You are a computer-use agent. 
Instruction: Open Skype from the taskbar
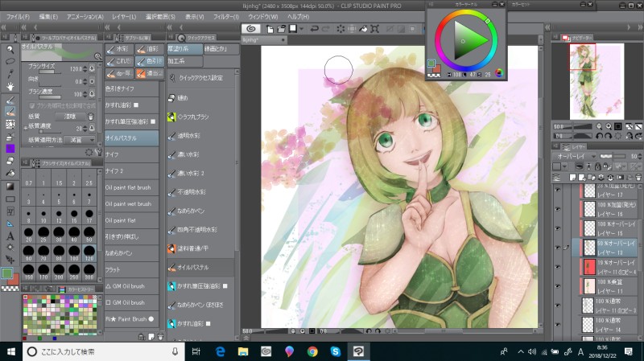click(334, 351)
